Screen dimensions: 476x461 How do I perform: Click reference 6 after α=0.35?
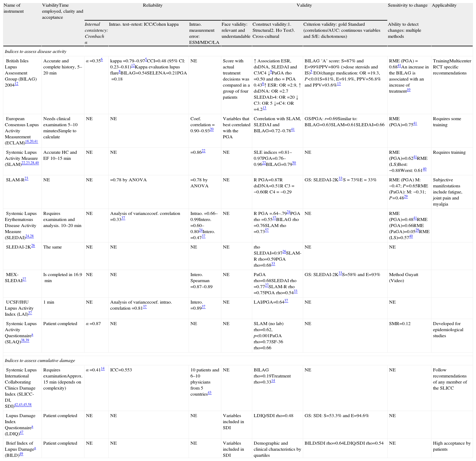pyautogui.click(x=102, y=60)
